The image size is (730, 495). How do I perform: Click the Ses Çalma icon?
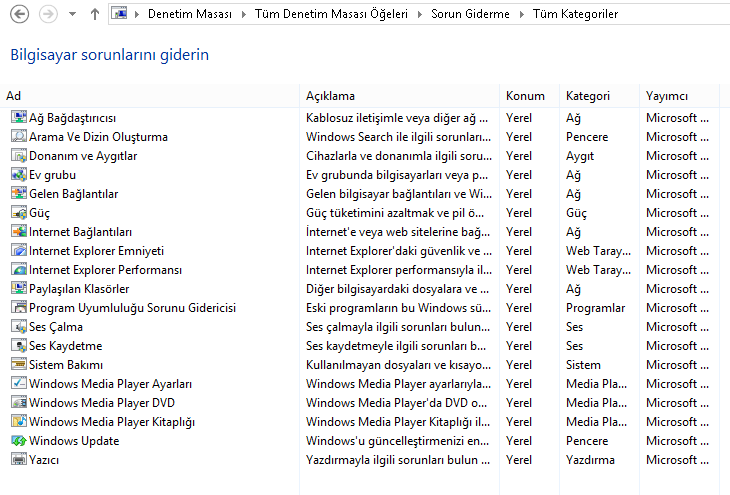(18, 327)
